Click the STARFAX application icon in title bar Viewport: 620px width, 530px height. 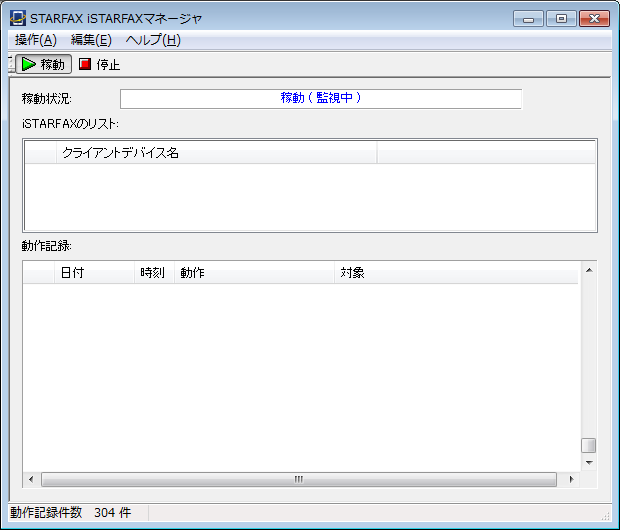[17, 19]
